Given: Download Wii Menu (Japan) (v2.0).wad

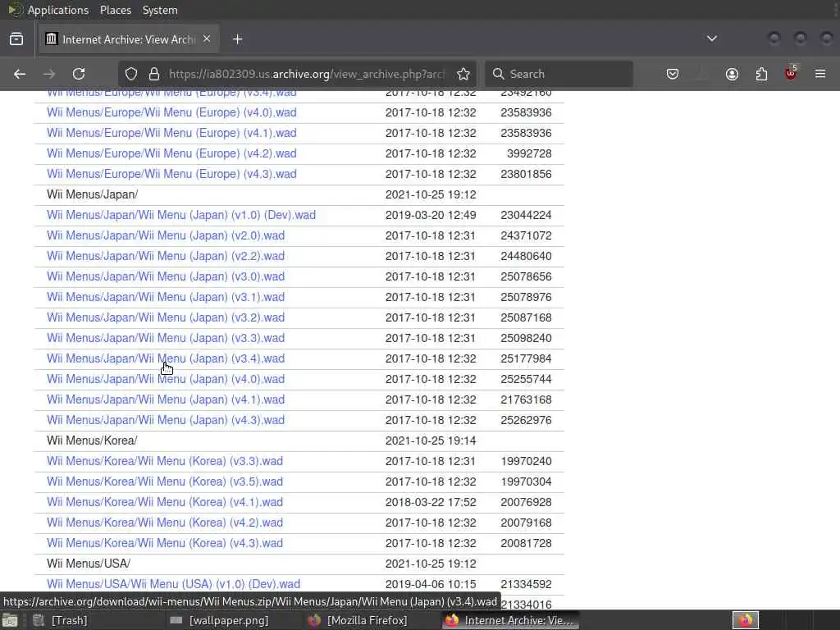Looking at the screenshot, I should 166,235.
